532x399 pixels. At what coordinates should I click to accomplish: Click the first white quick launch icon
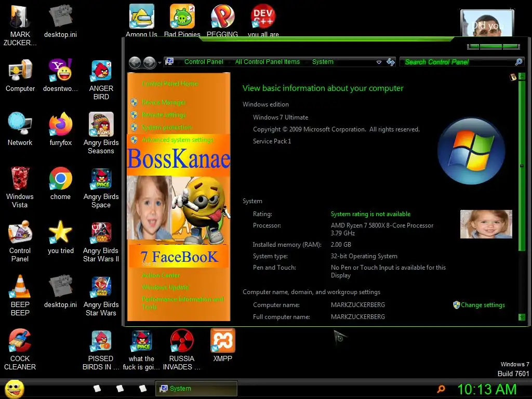(x=97, y=389)
